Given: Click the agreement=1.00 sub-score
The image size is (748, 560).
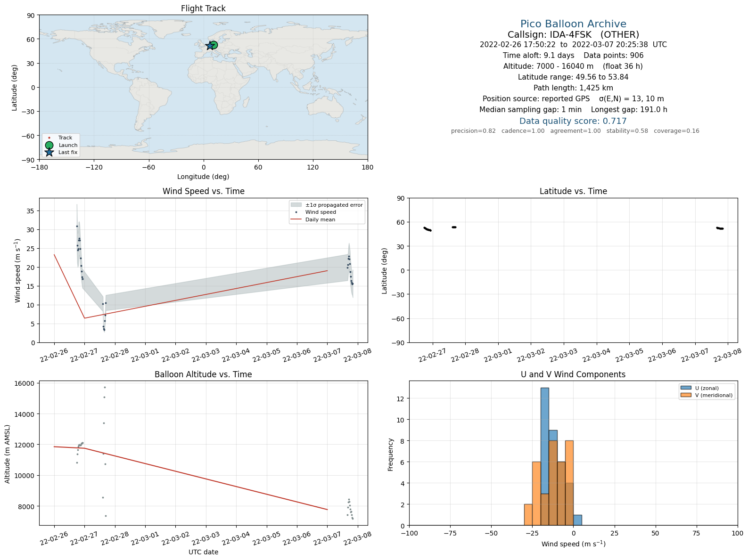Looking at the screenshot, I should (x=575, y=131).
